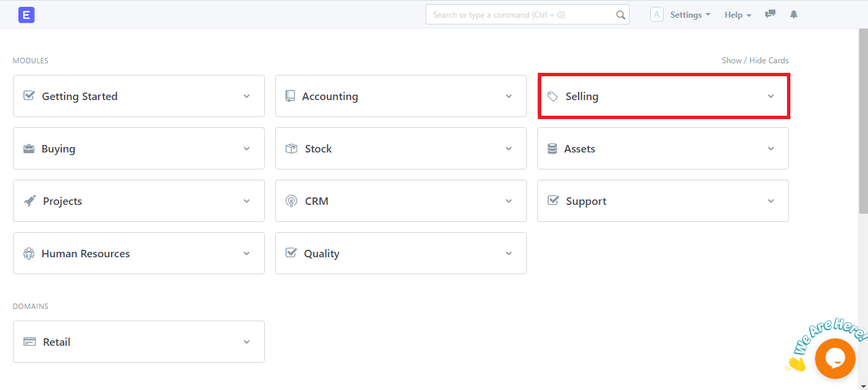Screen dimensions: 868x390
Task: Click the ERPNext logo icon
Action: click(27, 14)
